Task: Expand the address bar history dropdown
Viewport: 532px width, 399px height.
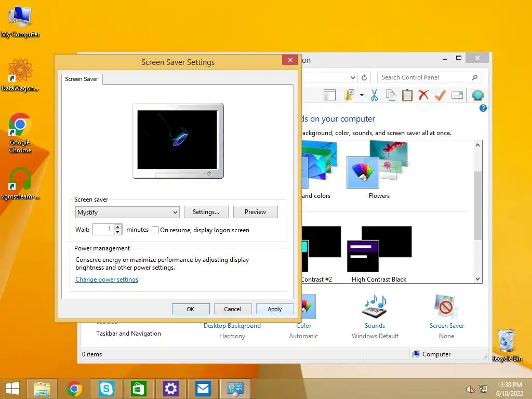Action: click(x=353, y=78)
